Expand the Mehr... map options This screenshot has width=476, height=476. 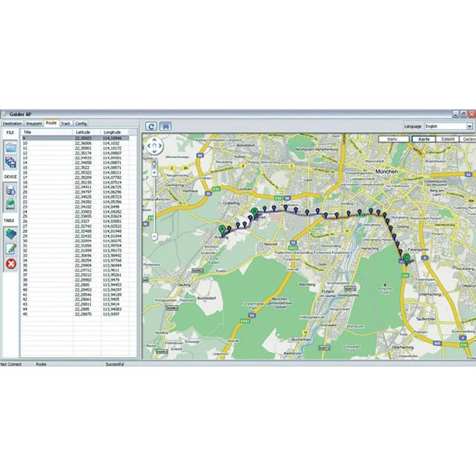(x=393, y=139)
